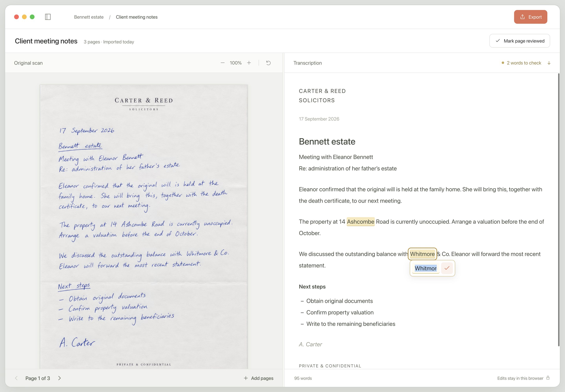The image size is (565, 392).
Task: Click the lock icon by Edits stay
Action: click(x=548, y=378)
